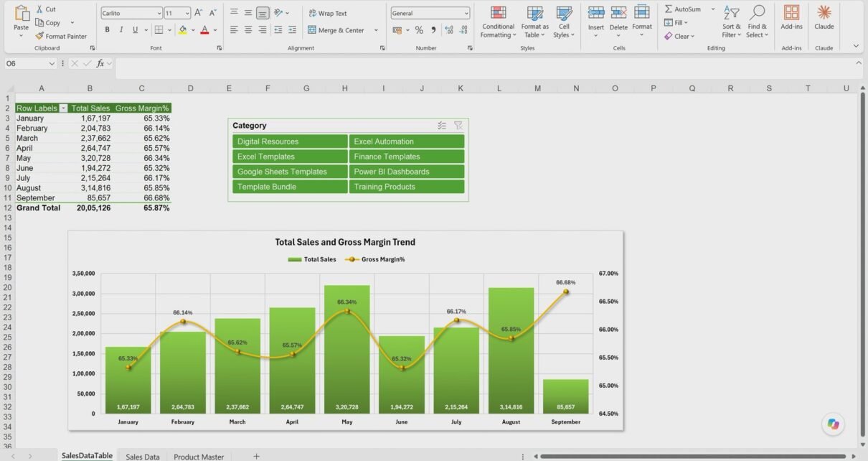Click the Format Painter tool

coord(61,36)
